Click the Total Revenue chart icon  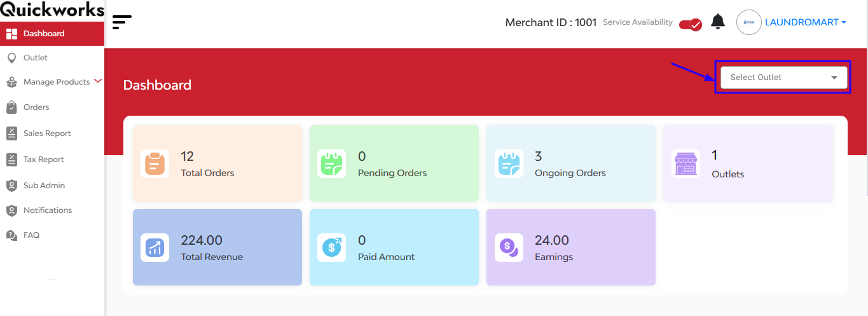155,248
